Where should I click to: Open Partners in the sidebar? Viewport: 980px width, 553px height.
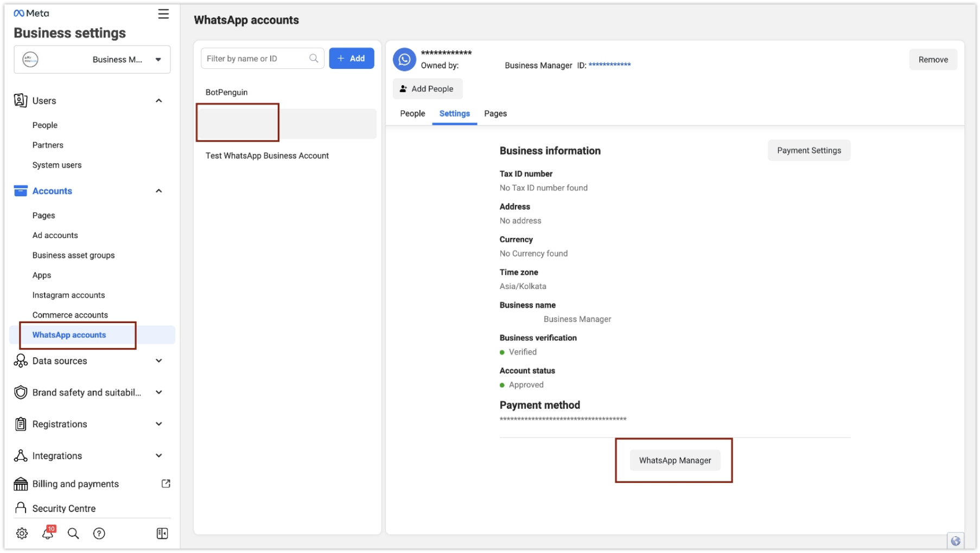point(48,145)
